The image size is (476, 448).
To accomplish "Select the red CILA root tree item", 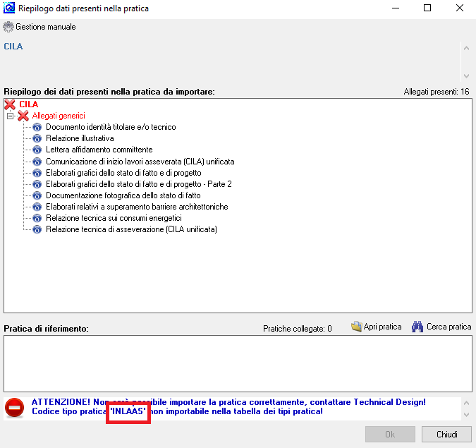I will [x=28, y=104].
